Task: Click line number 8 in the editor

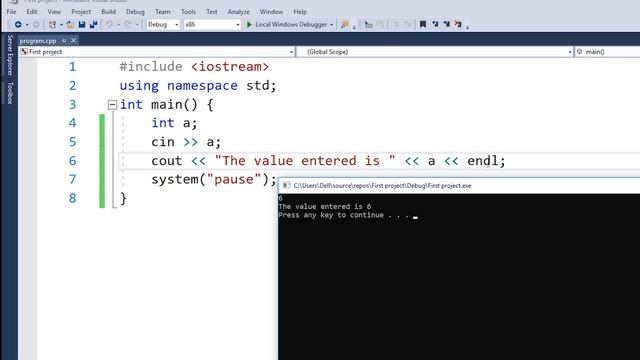Action: (72, 198)
